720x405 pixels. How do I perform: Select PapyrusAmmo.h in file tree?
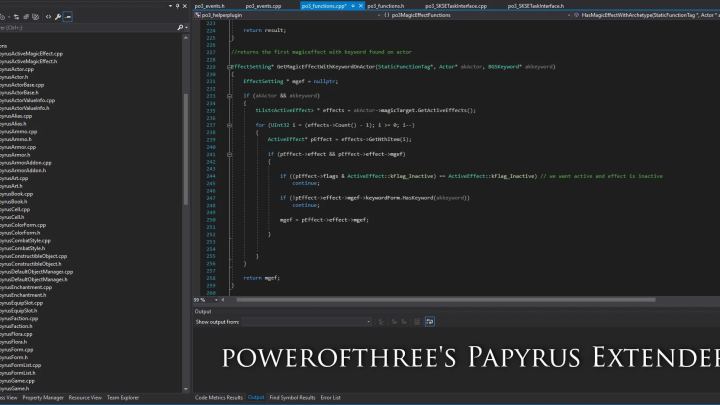[16, 139]
